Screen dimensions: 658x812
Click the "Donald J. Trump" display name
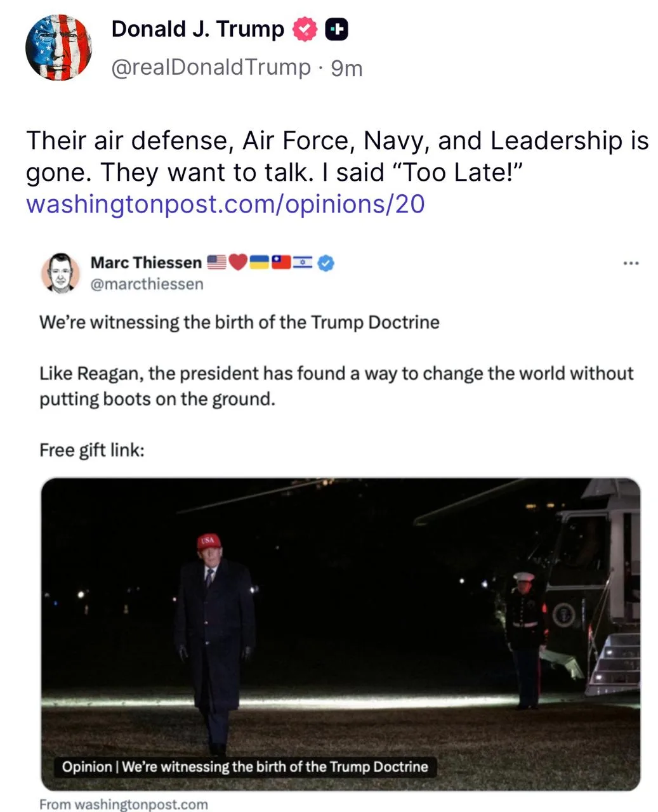tap(197, 29)
